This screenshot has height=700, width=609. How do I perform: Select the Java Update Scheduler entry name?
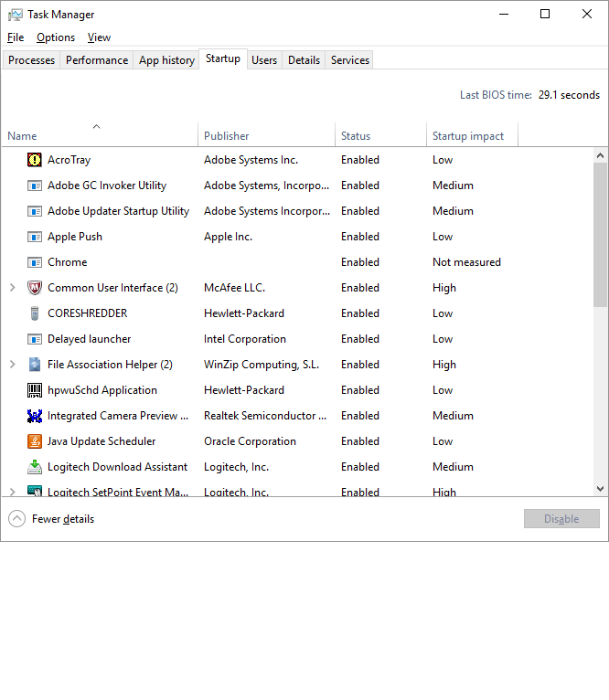coord(101,441)
